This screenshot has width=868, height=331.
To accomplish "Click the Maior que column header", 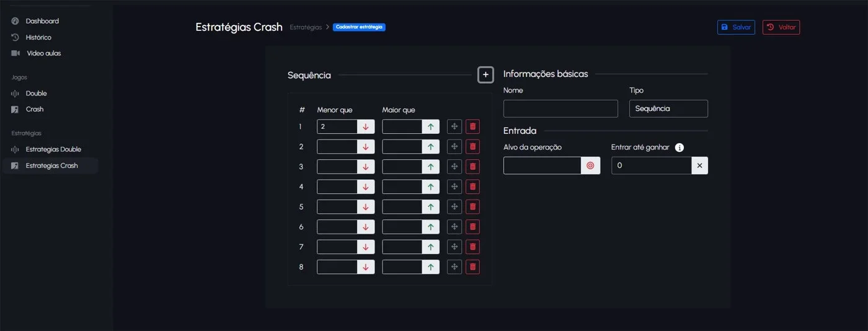I will click(x=399, y=110).
